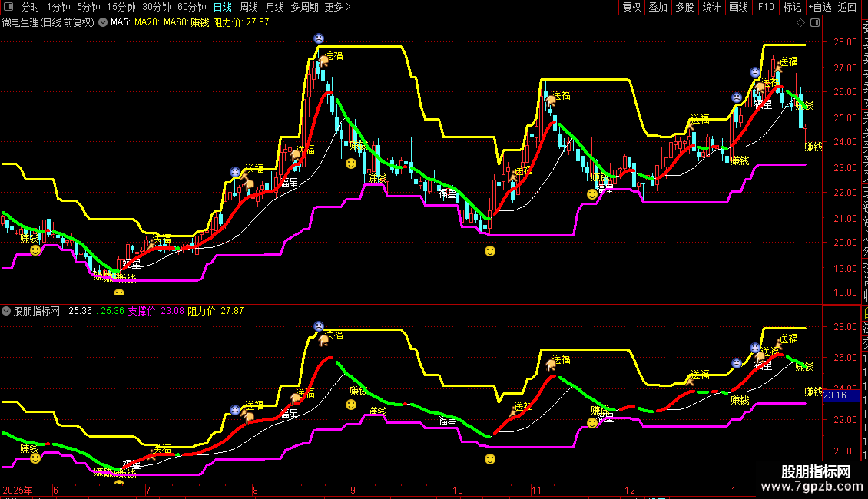Click the 股朋指标网 : 25.36 sub-chart value
This screenshot has height=499, width=868.
[52, 311]
